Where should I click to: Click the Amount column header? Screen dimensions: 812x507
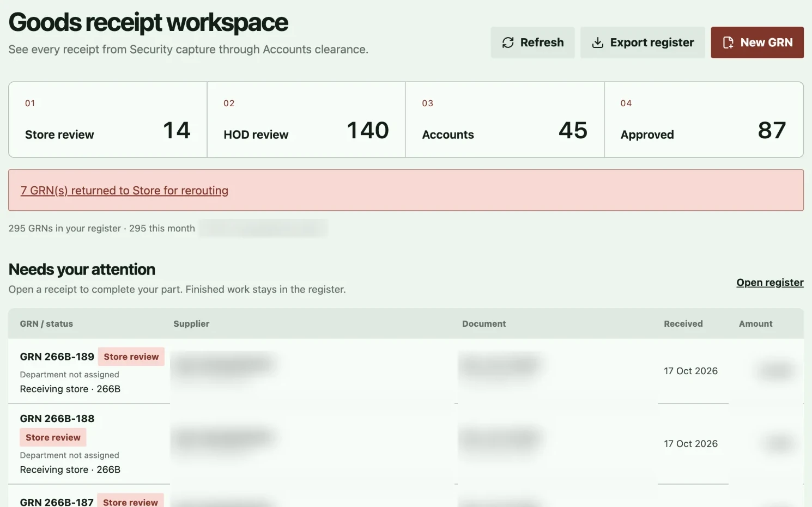(756, 323)
